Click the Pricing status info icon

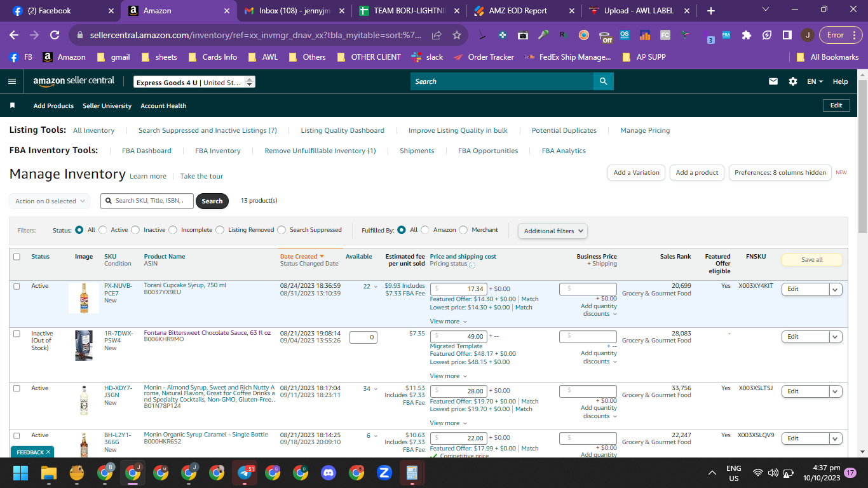click(471, 265)
